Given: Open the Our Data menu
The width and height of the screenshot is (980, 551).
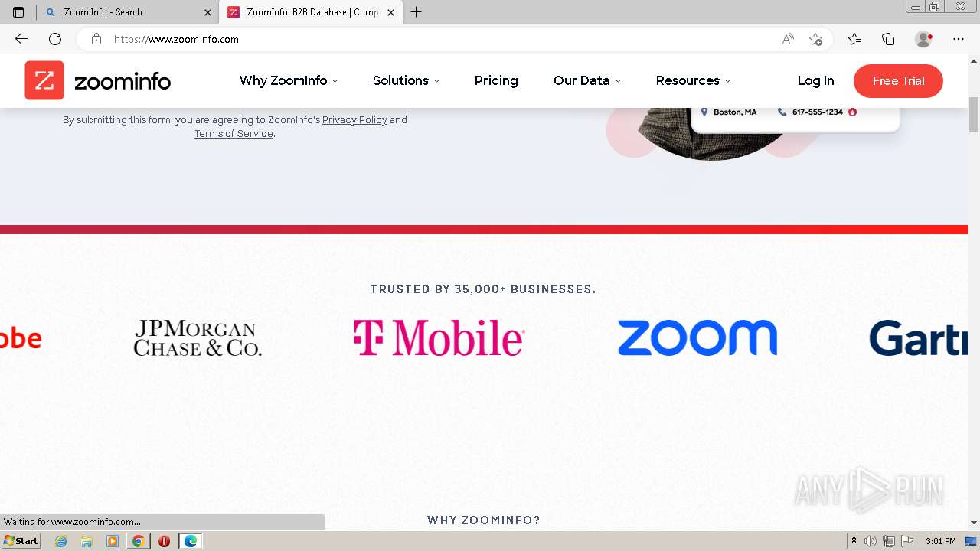Looking at the screenshot, I should [587, 80].
